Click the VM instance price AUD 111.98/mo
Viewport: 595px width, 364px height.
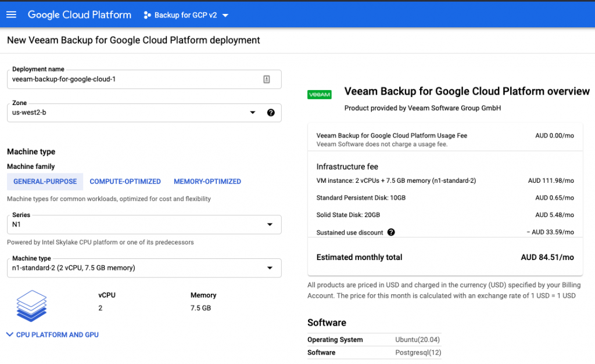click(x=551, y=181)
